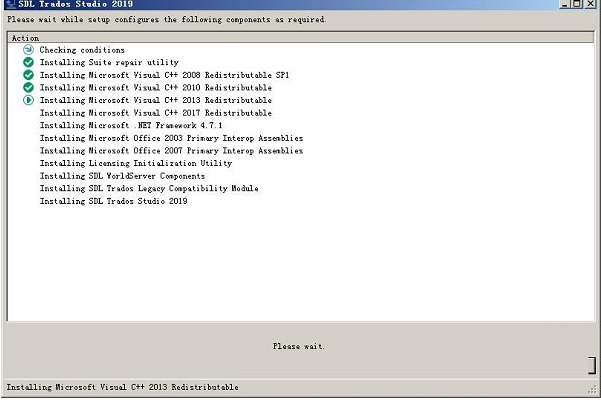This screenshot has width=601, height=404.
Task: Click in-progress icon beside Visual C++ 2013 row
Action: pos(28,100)
